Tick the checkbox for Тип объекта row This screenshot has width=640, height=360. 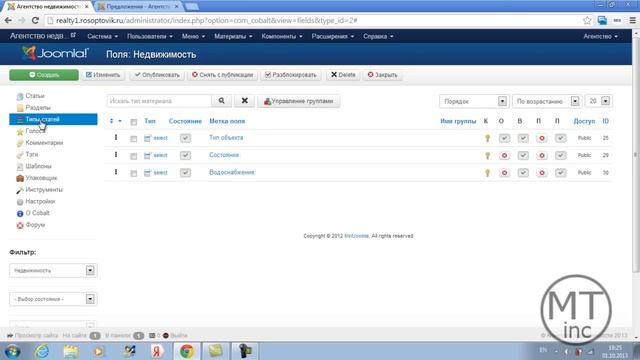133,139
